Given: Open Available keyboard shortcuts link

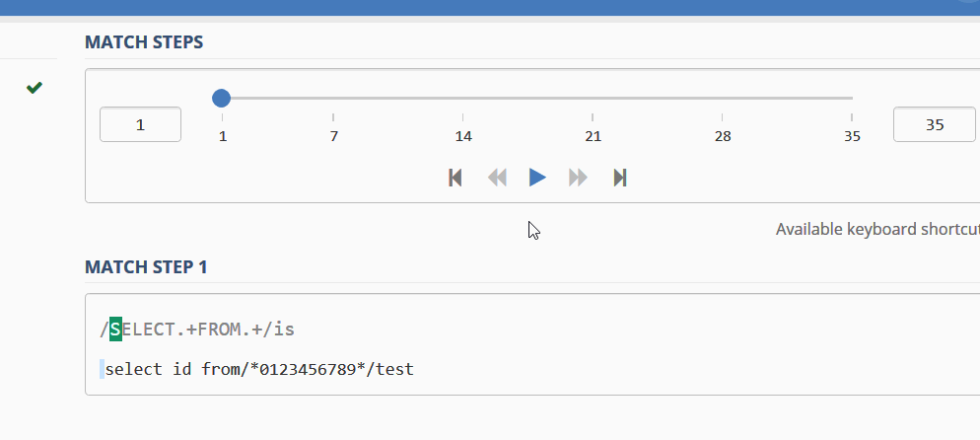Looking at the screenshot, I should 877,230.
